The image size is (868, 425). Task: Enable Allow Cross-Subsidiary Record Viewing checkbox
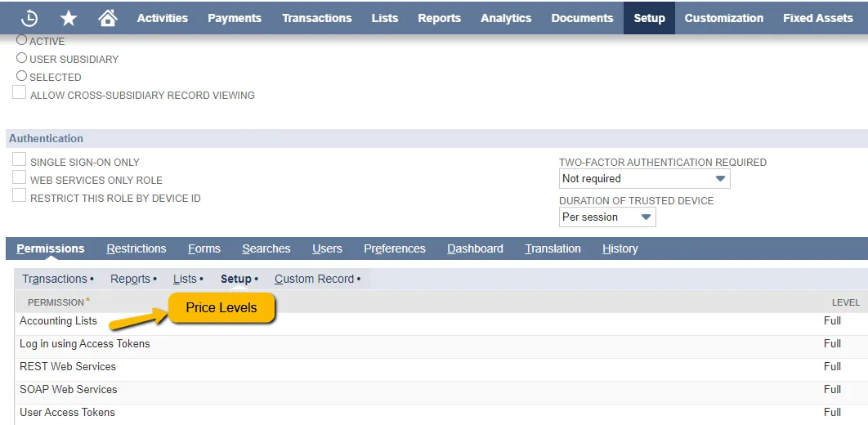tap(20, 92)
